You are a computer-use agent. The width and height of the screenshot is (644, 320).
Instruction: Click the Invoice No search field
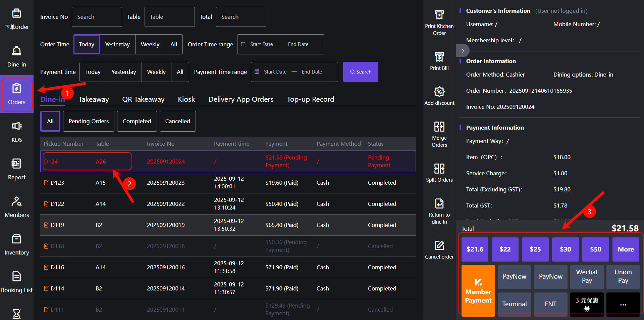click(97, 17)
